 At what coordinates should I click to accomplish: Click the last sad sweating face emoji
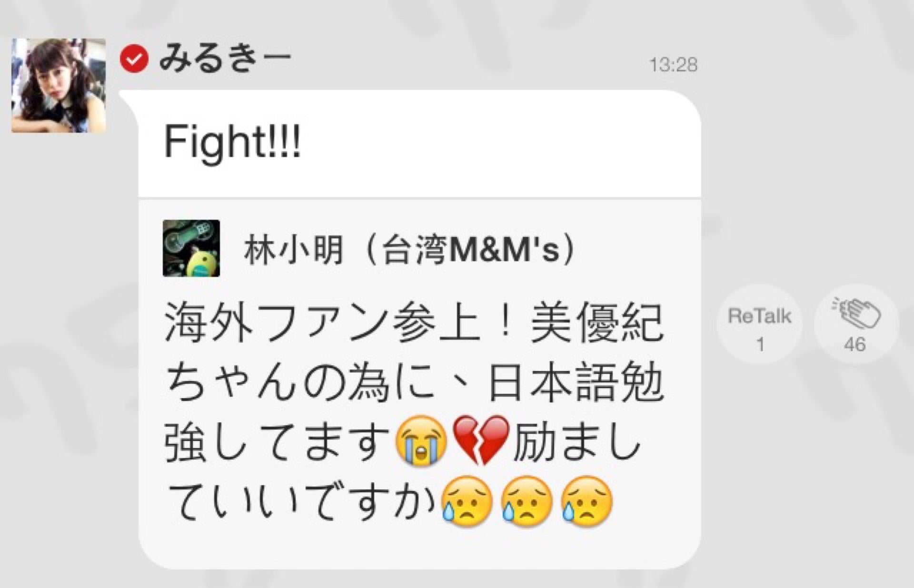tap(586, 501)
